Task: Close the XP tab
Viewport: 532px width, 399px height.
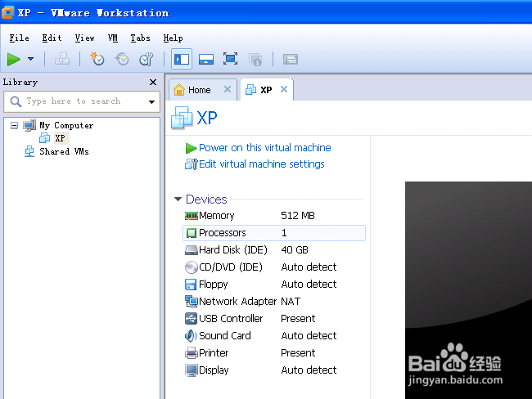Action: click(x=284, y=89)
